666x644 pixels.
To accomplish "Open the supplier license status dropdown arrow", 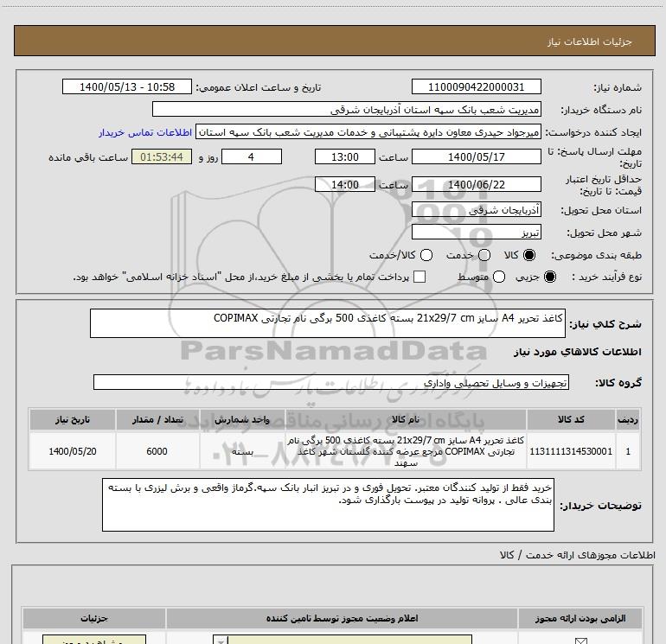I will (x=221, y=640).
